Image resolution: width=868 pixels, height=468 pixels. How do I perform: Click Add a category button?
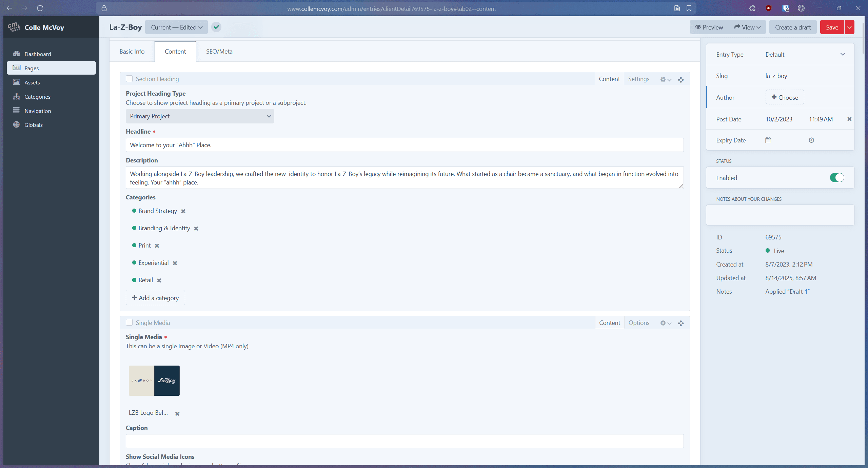click(155, 298)
